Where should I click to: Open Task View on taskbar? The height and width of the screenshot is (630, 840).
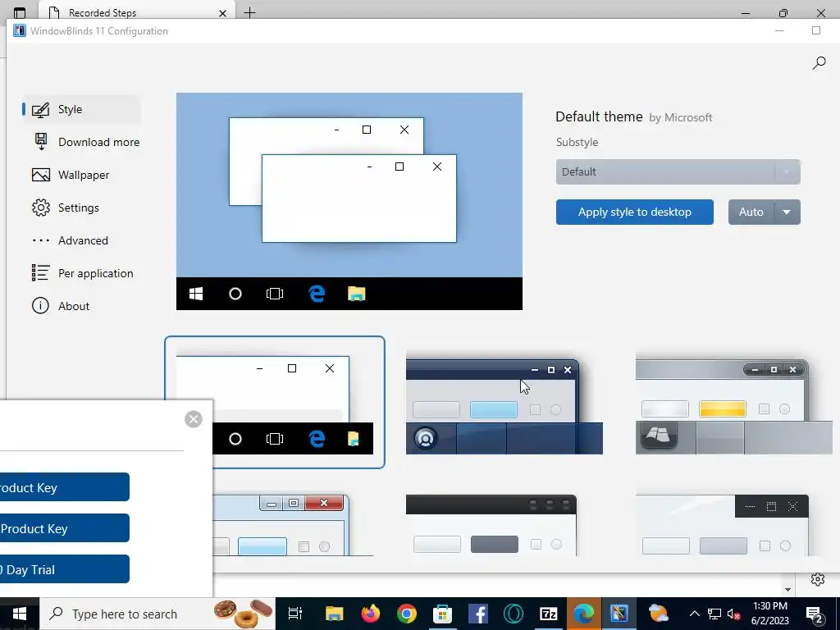[x=295, y=614]
